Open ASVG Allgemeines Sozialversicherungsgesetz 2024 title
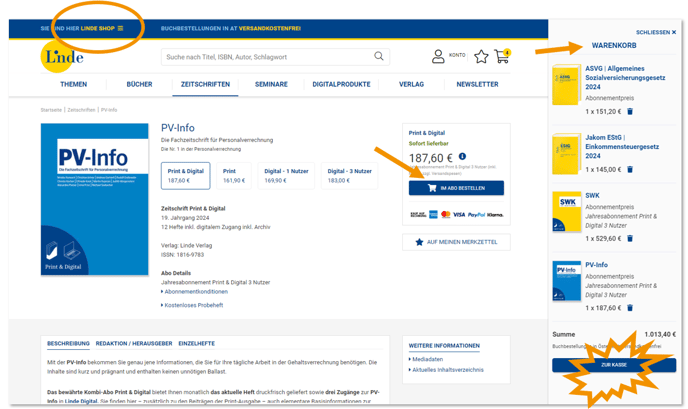Viewport: 688px width, 409px height. [x=625, y=78]
